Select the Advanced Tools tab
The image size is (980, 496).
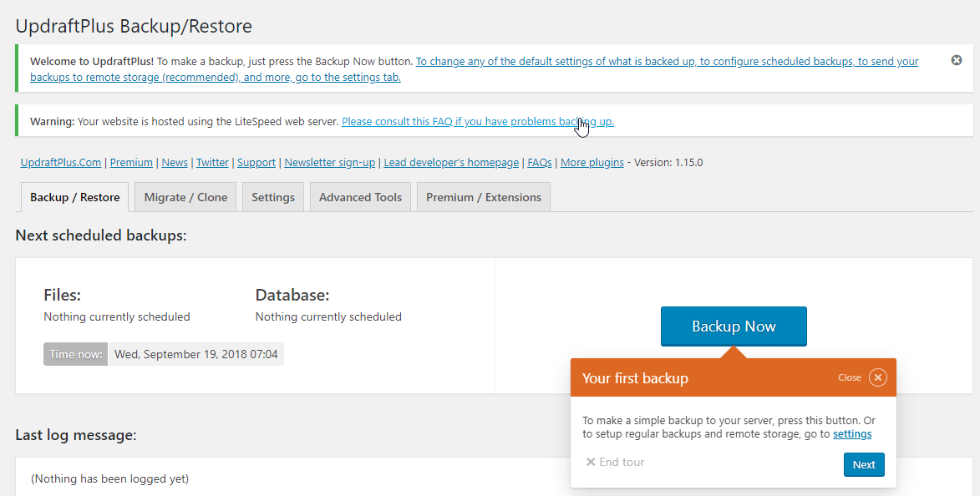(360, 196)
